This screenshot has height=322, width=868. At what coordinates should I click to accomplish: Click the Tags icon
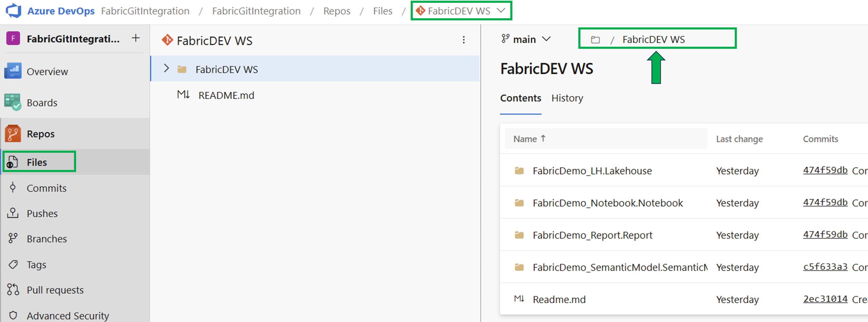13,264
